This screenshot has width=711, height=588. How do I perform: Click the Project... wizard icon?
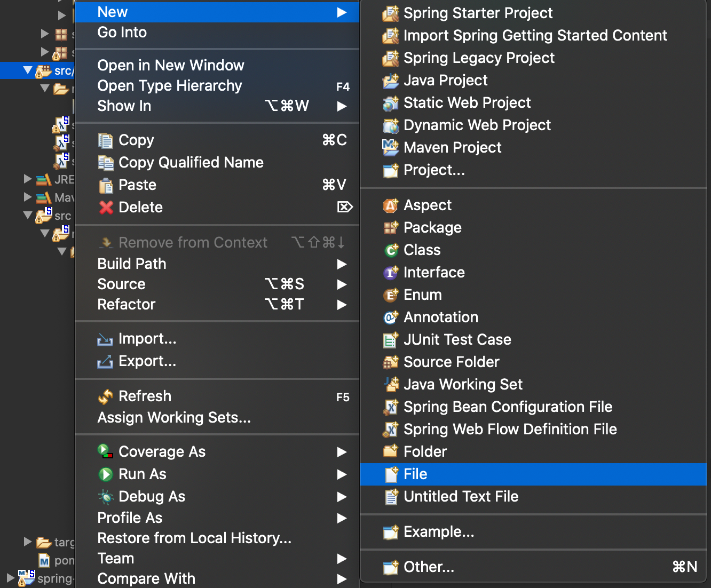(x=391, y=170)
